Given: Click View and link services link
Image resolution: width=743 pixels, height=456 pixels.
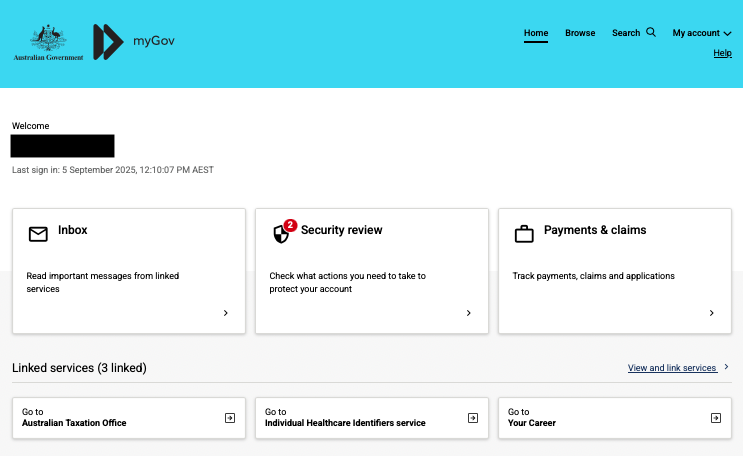Looking at the screenshot, I should (x=672, y=368).
